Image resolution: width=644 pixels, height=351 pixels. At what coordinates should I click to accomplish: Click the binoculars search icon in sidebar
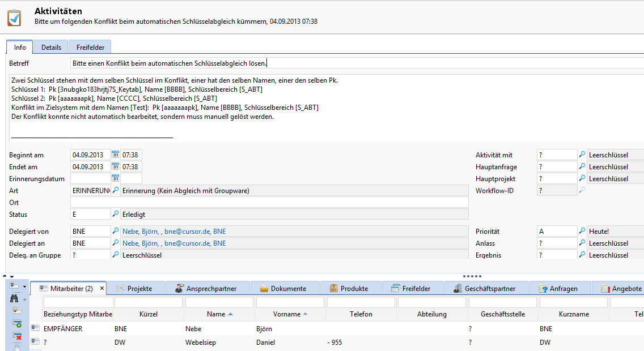click(x=15, y=298)
